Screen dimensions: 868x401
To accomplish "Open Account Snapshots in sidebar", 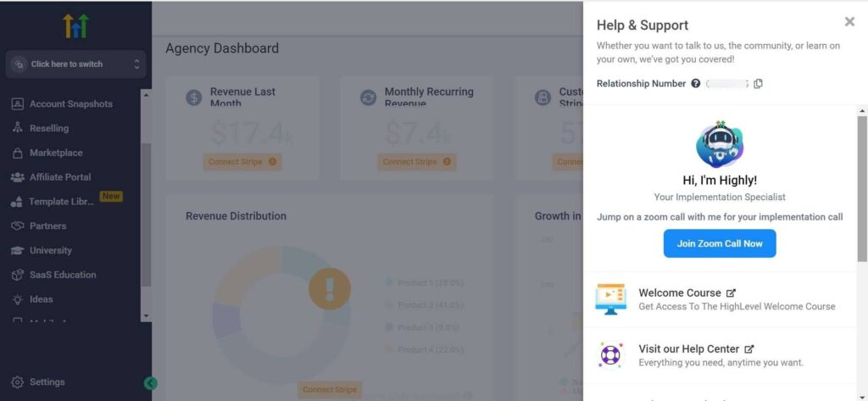I will click(x=70, y=104).
